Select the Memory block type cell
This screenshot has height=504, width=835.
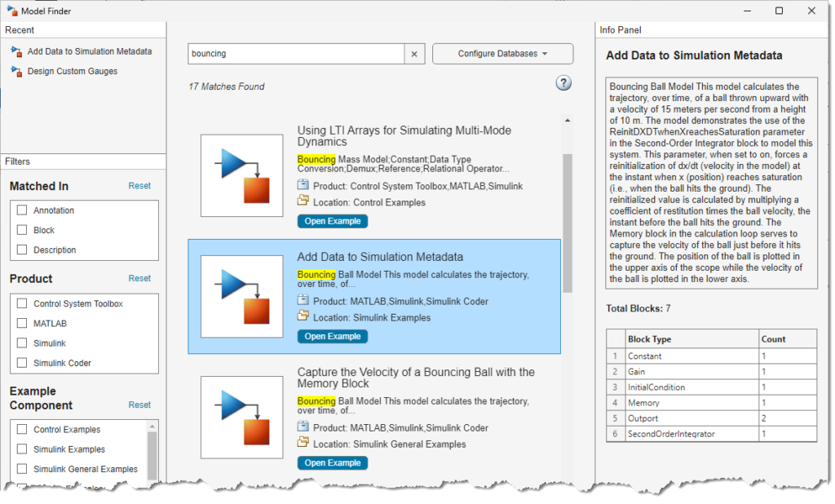coord(691,403)
